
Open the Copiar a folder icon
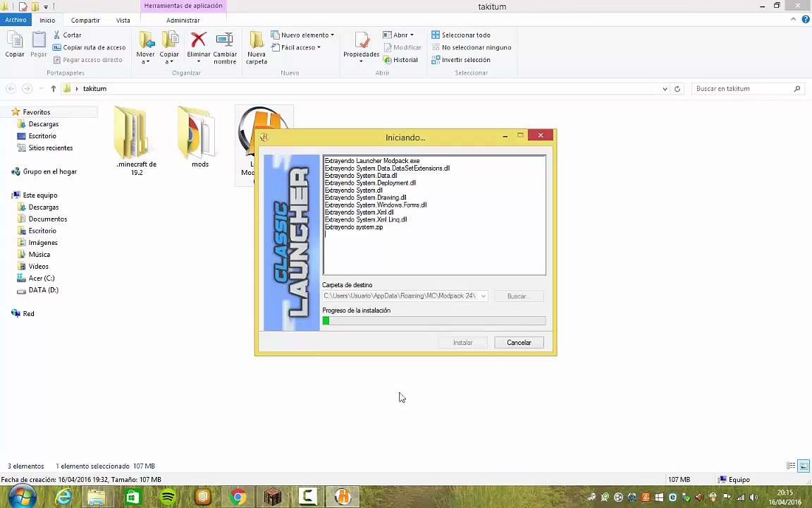pos(169,47)
